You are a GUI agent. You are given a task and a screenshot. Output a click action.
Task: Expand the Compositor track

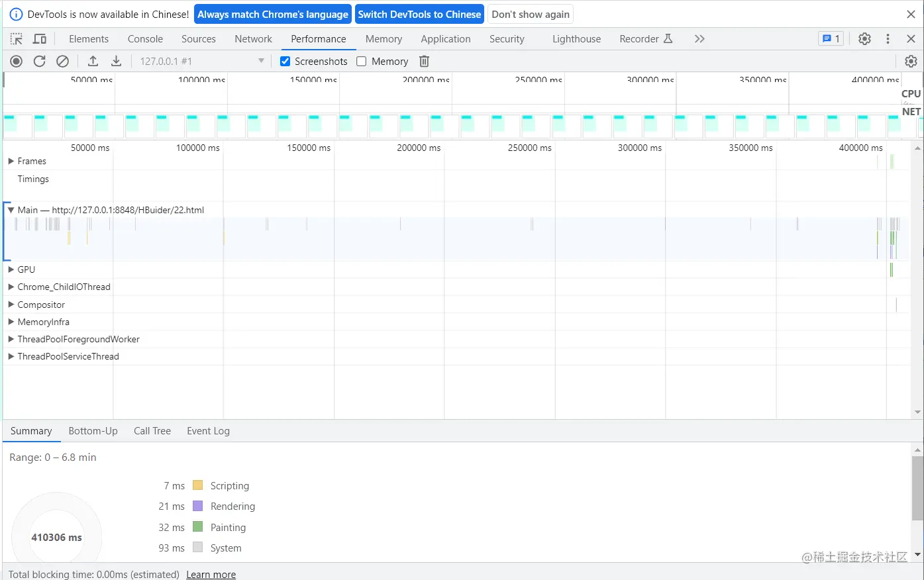[11, 305]
